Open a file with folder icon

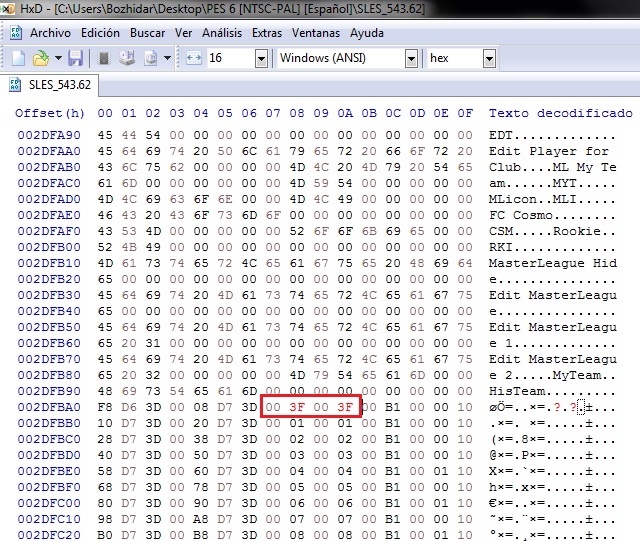(40, 58)
